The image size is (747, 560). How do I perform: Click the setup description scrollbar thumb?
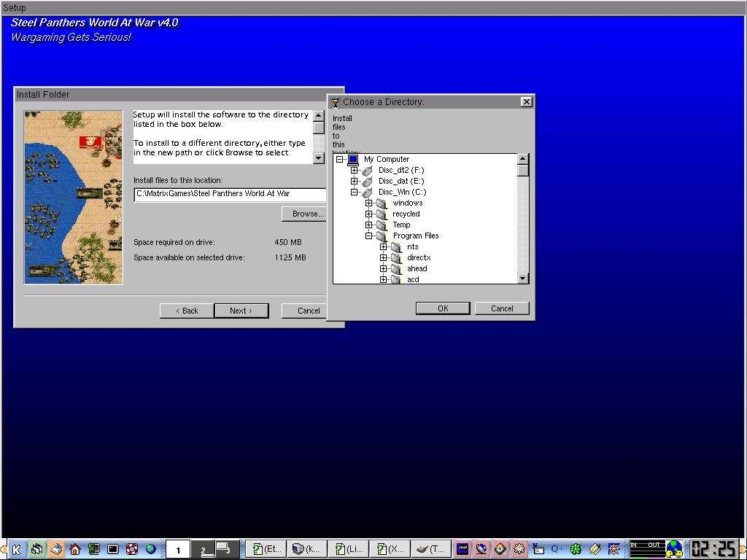(319, 127)
